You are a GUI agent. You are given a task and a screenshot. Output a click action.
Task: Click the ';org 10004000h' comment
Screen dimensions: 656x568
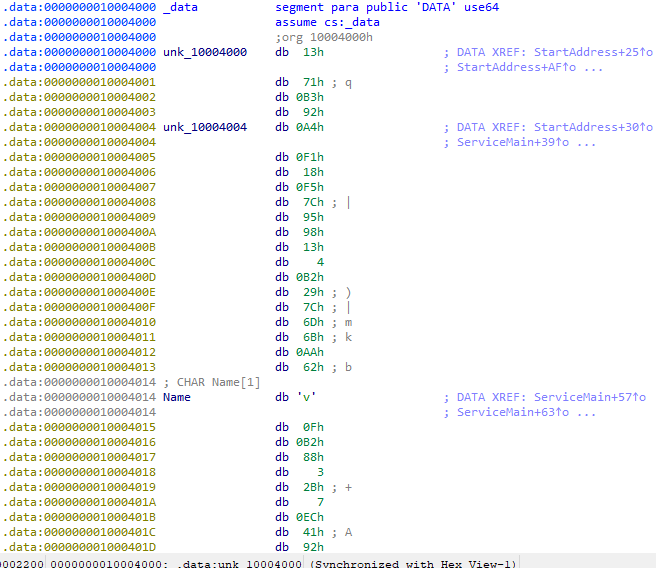point(326,37)
